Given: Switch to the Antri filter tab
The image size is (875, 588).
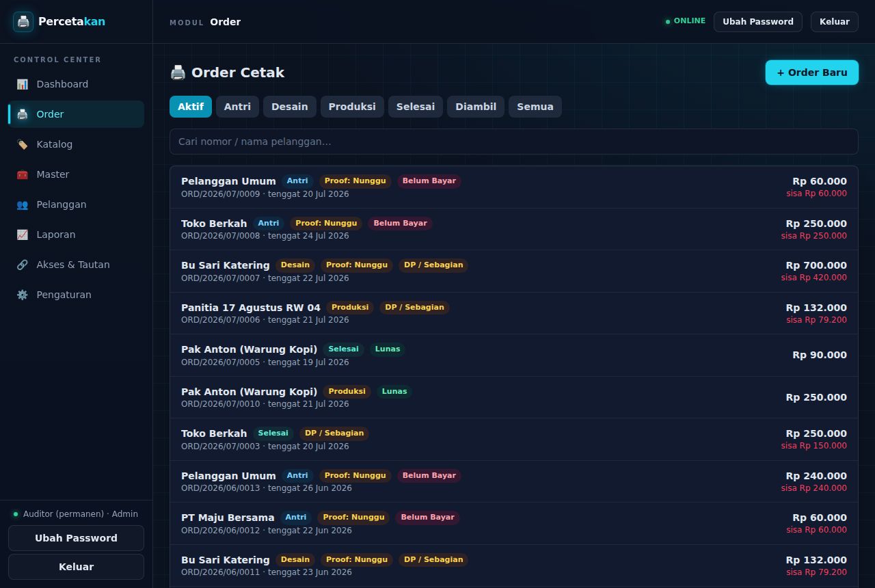Looking at the screenshot, I should point(237,107).
